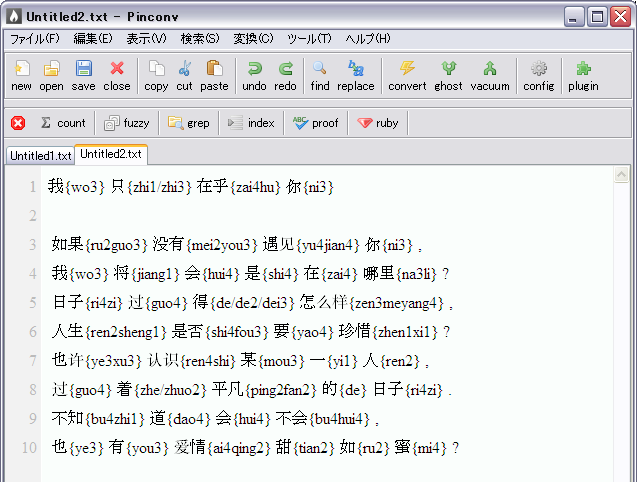Click {bu4hui4} on line 9
This screenshot has height=482, width=637.
pyautogui.click(x=340, y=419)
